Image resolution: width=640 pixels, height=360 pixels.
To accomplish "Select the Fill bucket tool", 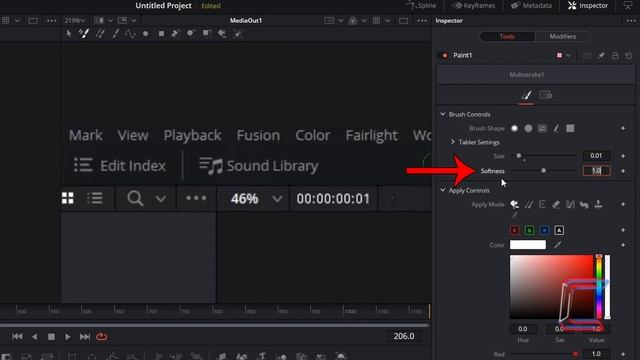I will 222,33.
